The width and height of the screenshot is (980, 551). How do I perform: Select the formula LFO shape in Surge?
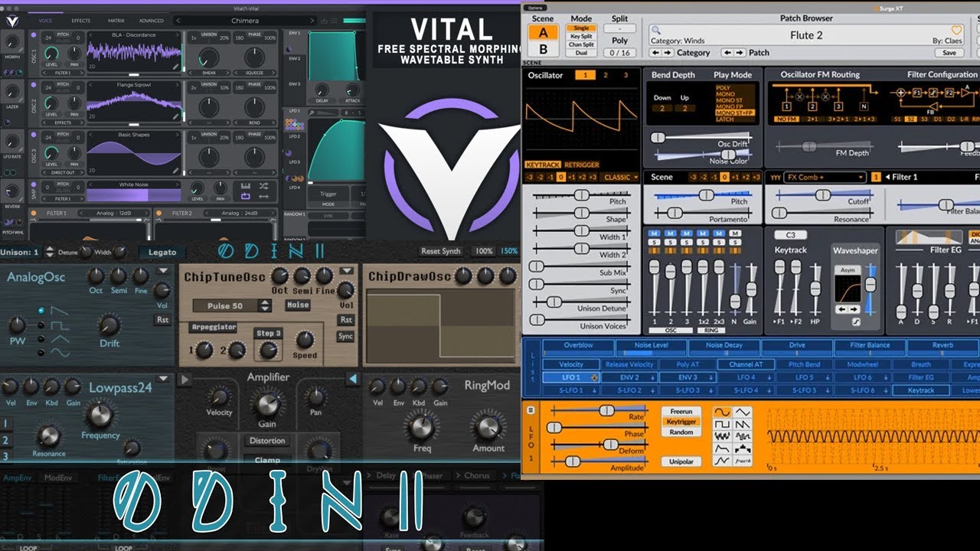tap(743, 461)
